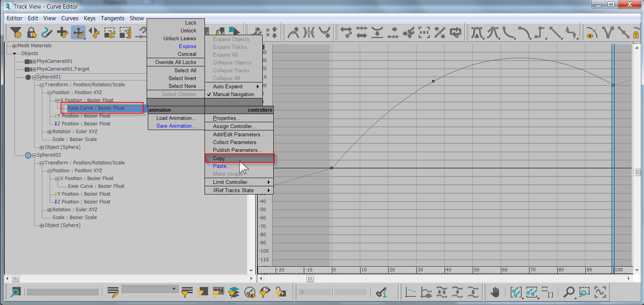644x305 pixels.
Task: Expand Medit Materials tree node
Action: 14,46
